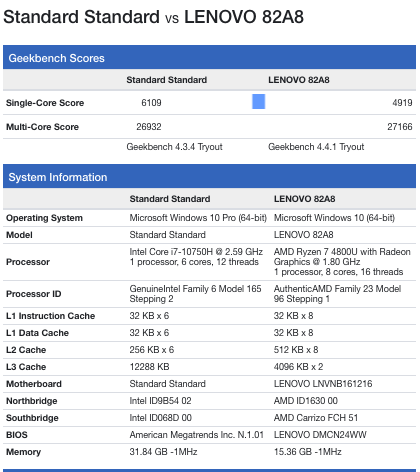The width and height of the screenshot is (420, 472).
Task: Click Intel ID068D 00 southbridge value
Action: tap(160, 418)
